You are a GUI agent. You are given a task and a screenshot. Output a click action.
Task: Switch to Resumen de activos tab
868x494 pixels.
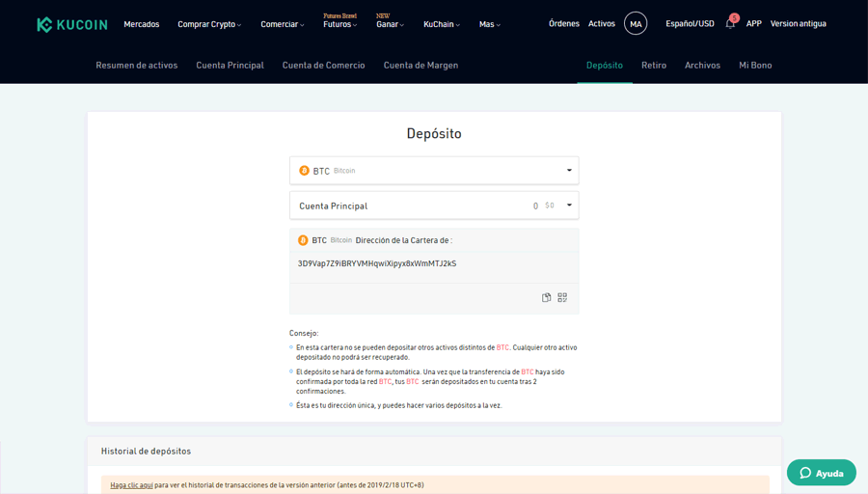(x=137, y=66)
